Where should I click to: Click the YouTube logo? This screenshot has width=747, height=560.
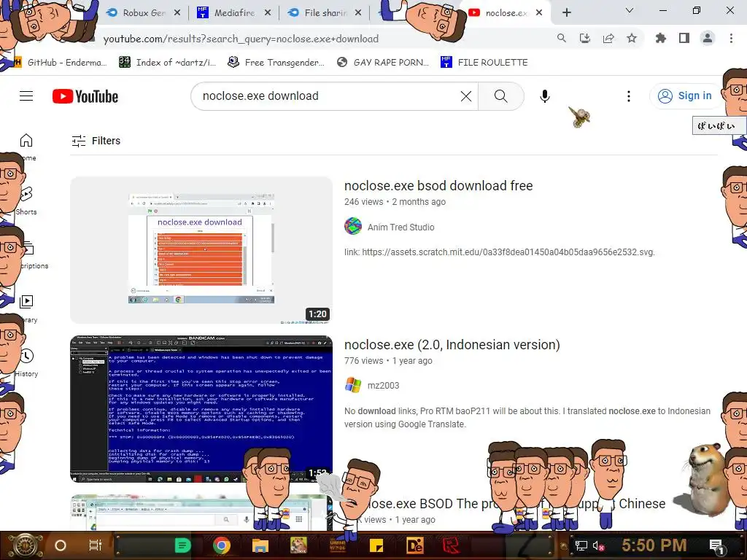[85, 96]
